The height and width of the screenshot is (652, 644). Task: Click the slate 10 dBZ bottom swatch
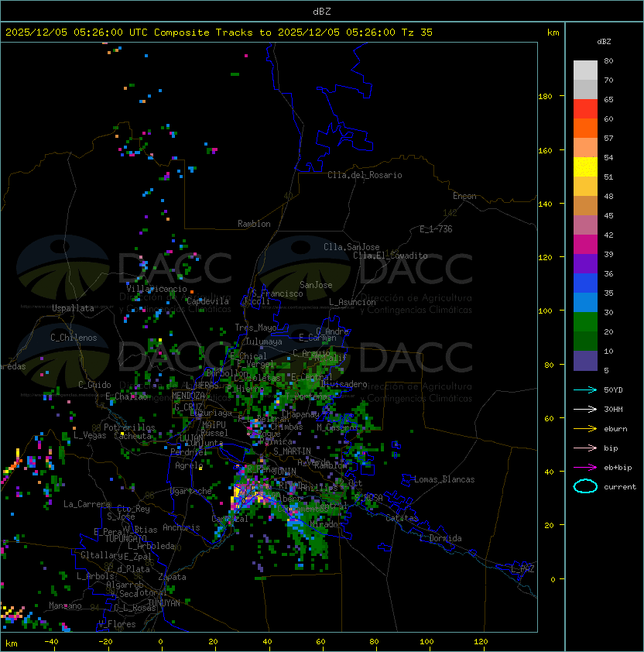tap(585, 361)
